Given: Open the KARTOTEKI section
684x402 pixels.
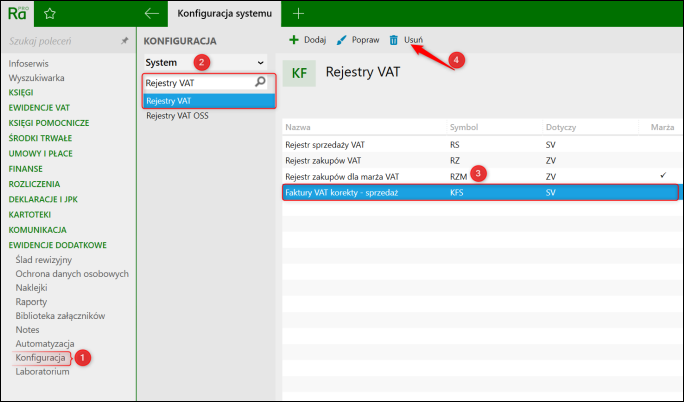Looking at the screenshot, I should click(30, 215).
